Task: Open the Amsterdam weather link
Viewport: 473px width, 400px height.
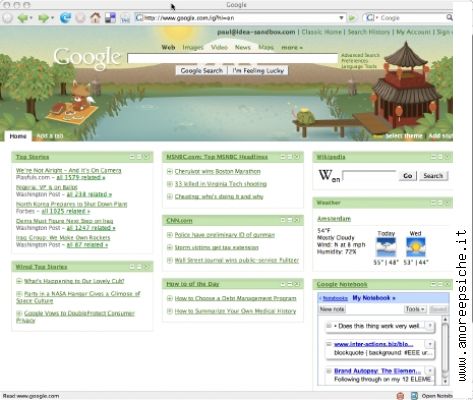Action: 334,219
